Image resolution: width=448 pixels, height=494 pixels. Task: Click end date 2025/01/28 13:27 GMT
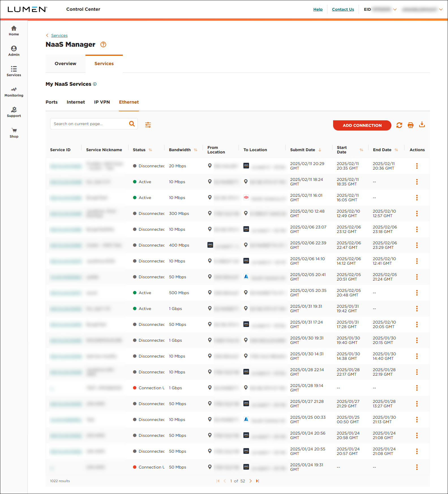click(x=384, y=404)
